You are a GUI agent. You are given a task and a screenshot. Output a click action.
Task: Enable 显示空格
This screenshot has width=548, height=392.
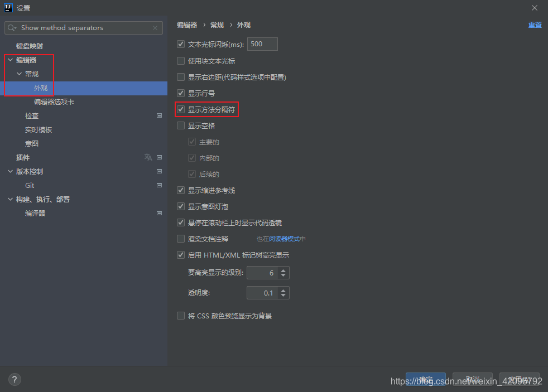tap(181, 125)
